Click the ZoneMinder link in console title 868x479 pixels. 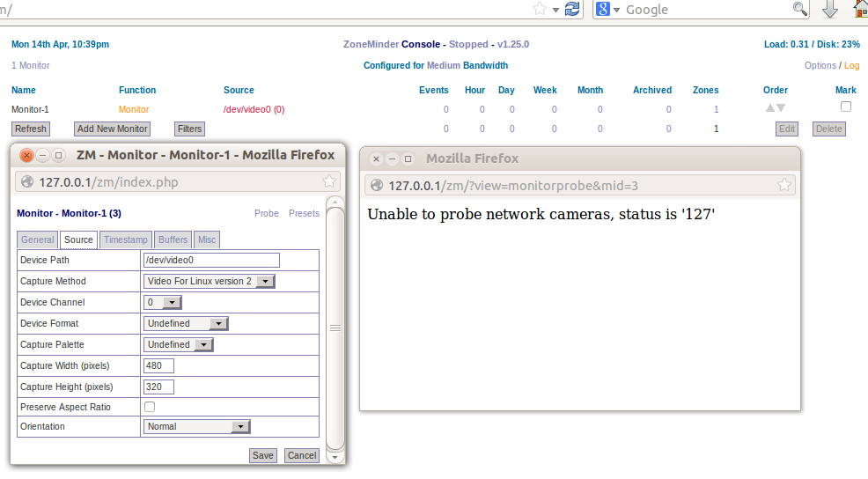(x=371, y=44)
